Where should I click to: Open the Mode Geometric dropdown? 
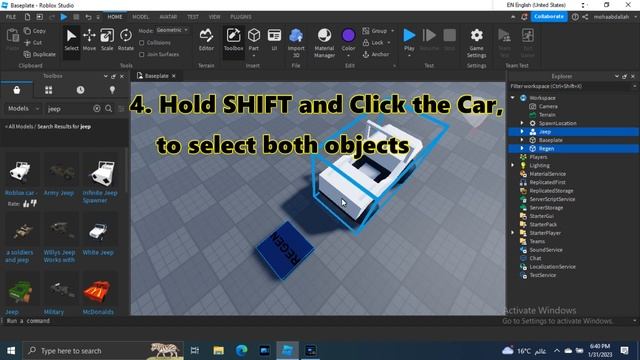point(172,30)
